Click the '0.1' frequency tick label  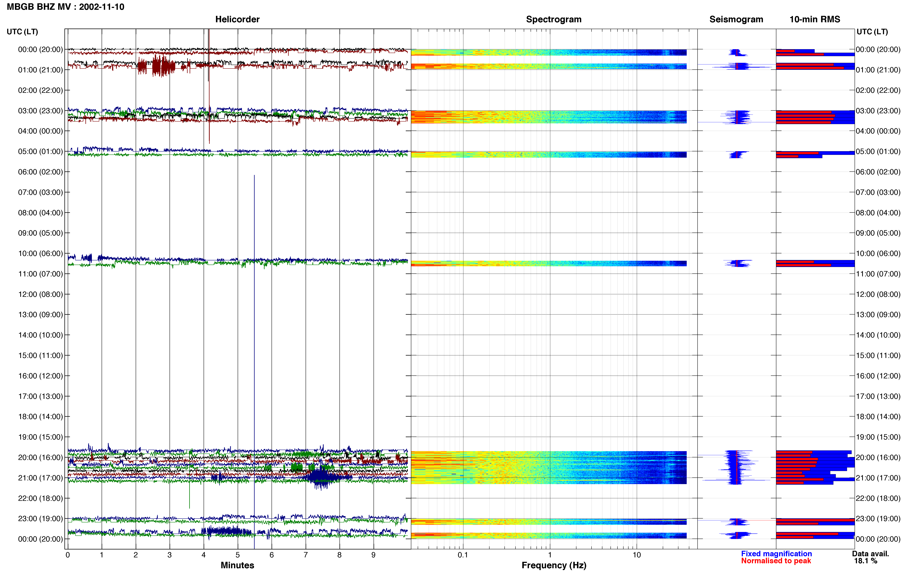point(463,555)
